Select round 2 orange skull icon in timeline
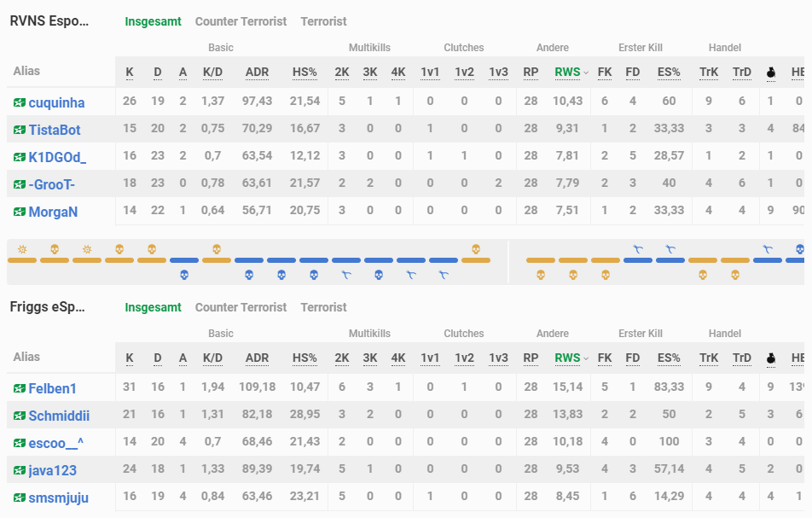Screen dimensions: 812x518 [x=55, y=250]
